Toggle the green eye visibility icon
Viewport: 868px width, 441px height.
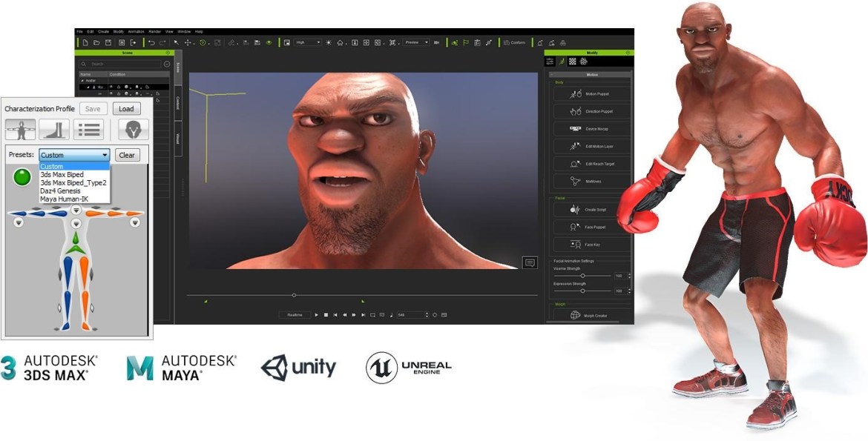pos(269,42)
